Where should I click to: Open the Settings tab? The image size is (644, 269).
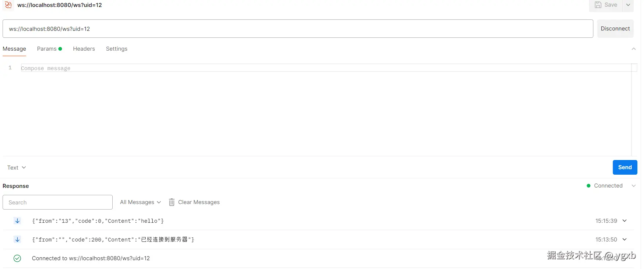[x=117, y=49]
